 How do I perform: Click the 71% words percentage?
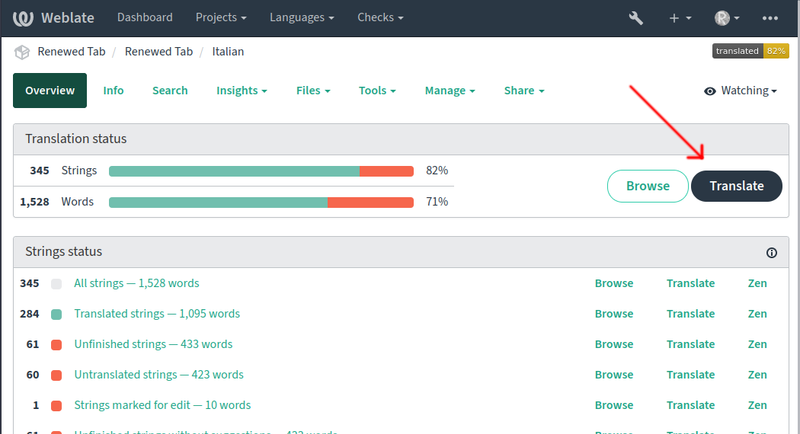(437, 201)
